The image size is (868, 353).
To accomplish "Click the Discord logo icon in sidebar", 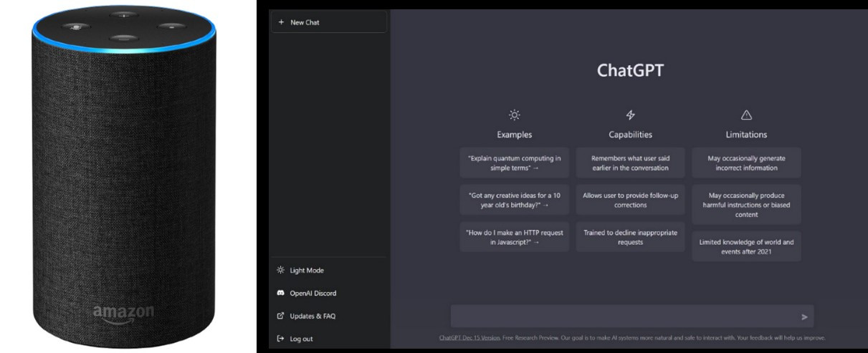I will [281, 293].
